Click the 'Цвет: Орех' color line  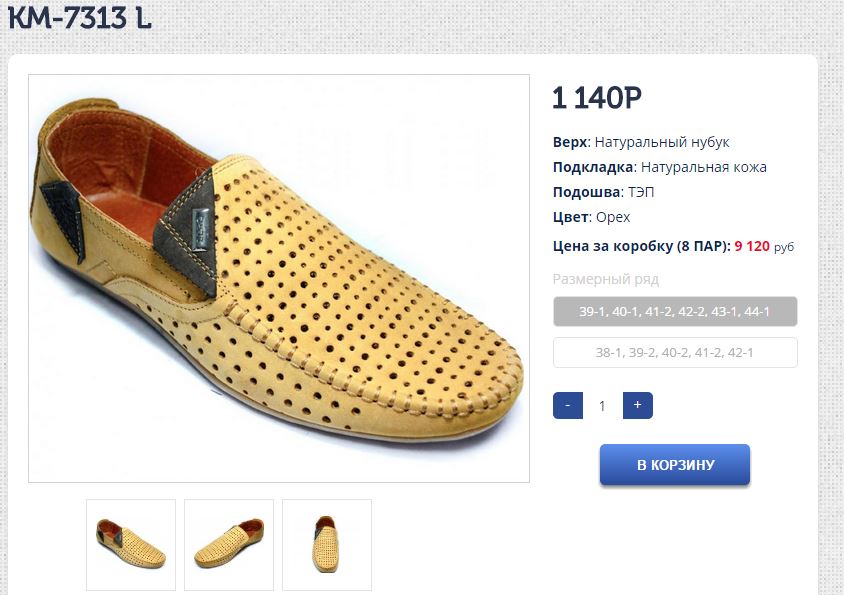(591, 217)
